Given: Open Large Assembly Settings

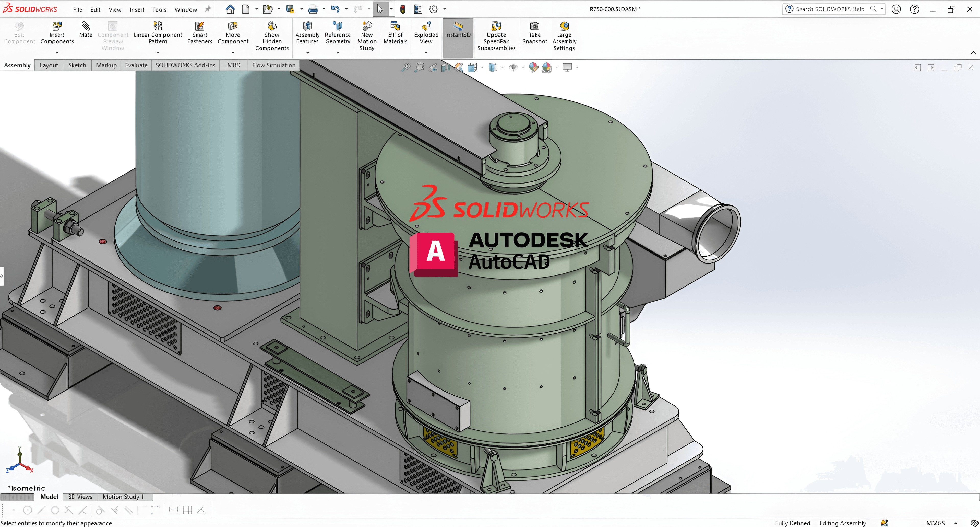Looking at the screenshot, I should [x=564, y=36].
